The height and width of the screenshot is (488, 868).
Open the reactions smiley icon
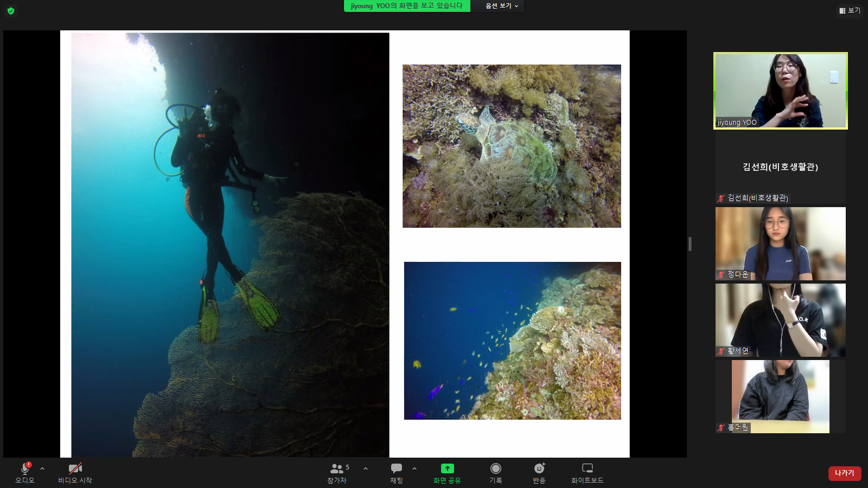tap(539, 468)
